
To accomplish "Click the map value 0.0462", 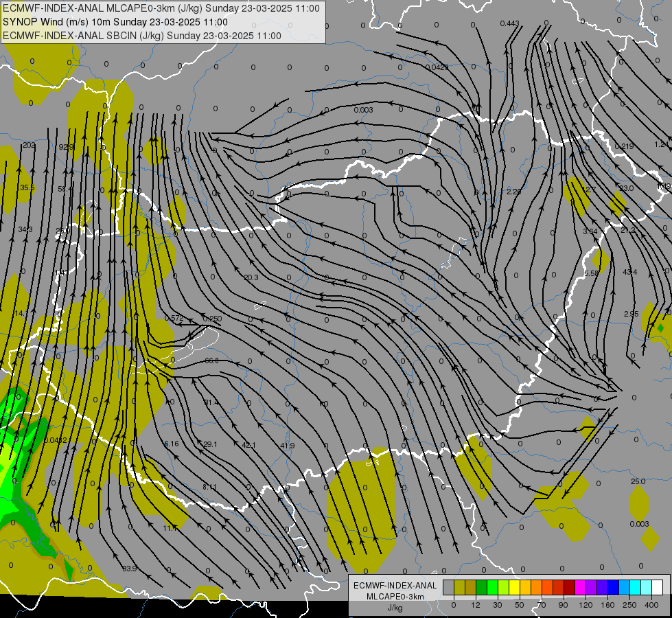I will coord(56,440).
